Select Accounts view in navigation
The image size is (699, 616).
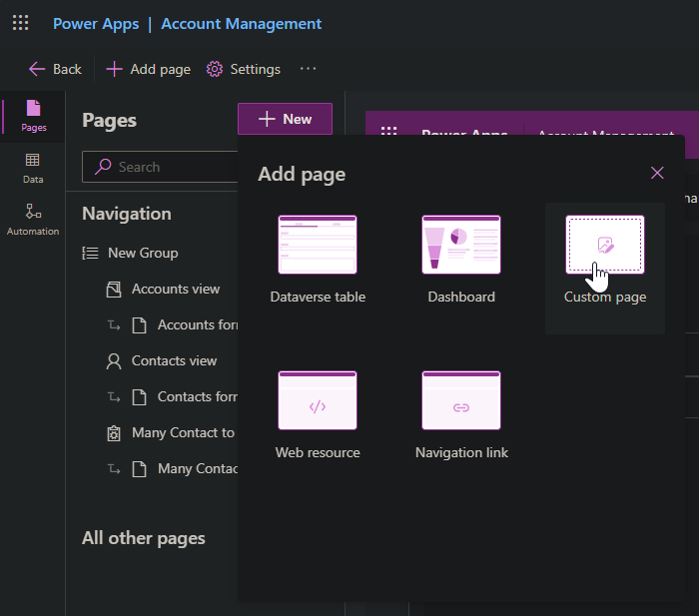click(x=176, y=290)
